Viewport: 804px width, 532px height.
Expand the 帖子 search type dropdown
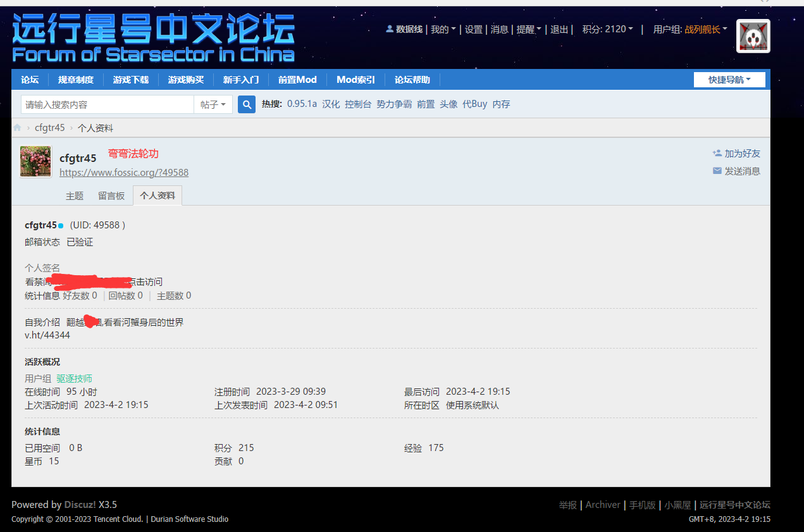213,104
